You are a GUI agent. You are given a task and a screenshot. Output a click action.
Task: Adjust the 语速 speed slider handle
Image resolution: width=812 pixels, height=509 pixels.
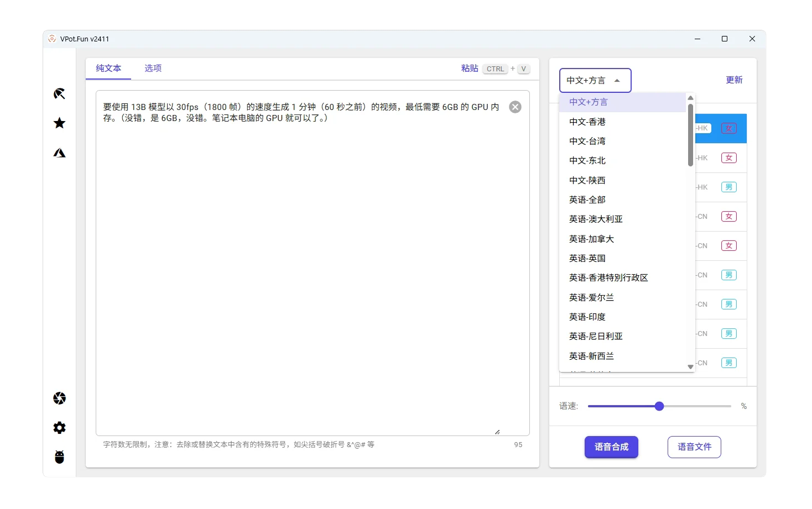[x=659, y=406]
